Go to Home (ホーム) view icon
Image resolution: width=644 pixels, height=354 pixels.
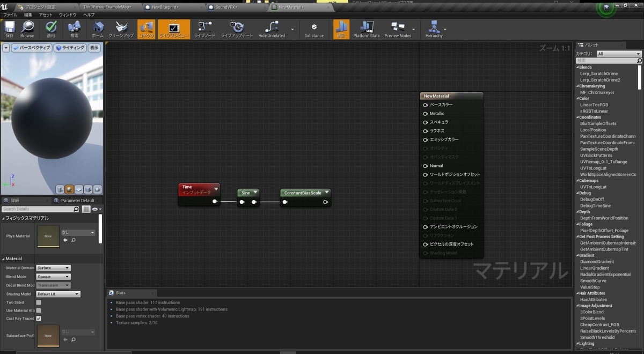[98, 29]
